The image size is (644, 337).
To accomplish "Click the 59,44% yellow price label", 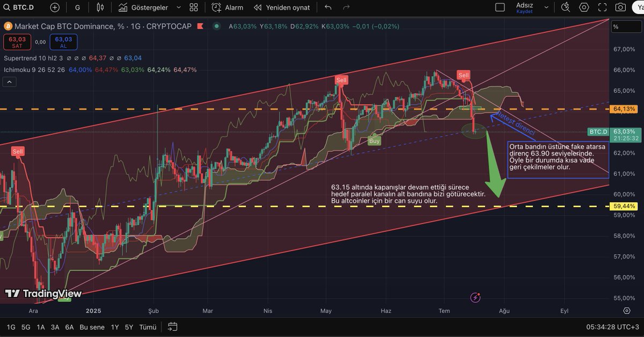I will [625, 206].
